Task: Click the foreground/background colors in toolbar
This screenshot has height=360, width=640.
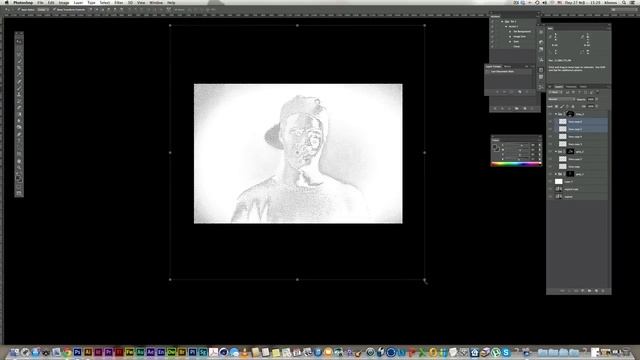Action: pyautogui.click(x=19, y=178)
